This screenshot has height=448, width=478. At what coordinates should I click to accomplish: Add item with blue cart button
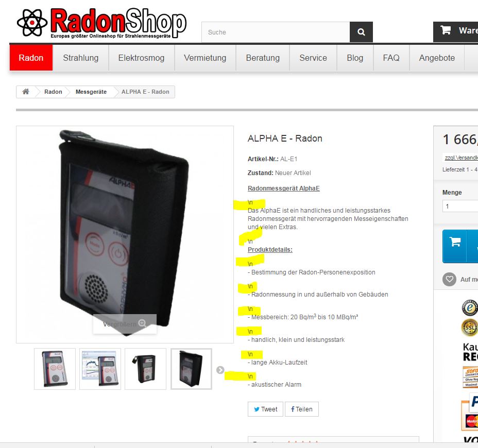pyautogui.click(x=454, y=246)
